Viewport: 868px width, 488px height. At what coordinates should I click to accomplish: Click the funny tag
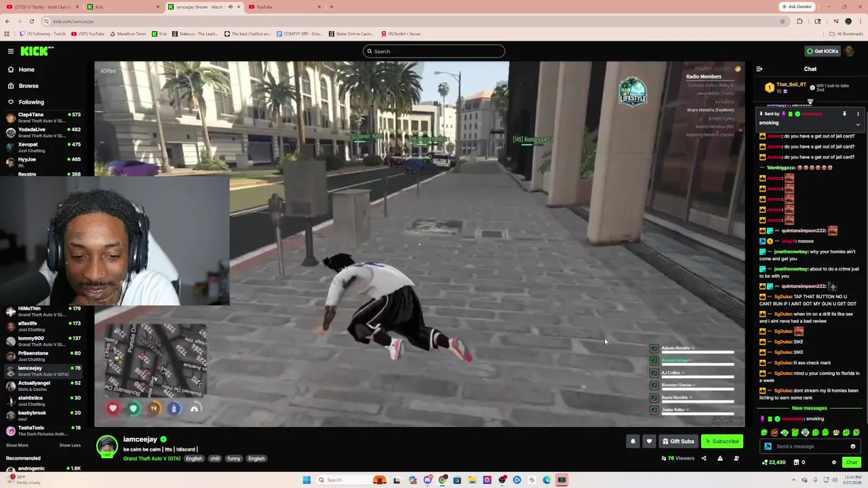(x=234, y=459)
